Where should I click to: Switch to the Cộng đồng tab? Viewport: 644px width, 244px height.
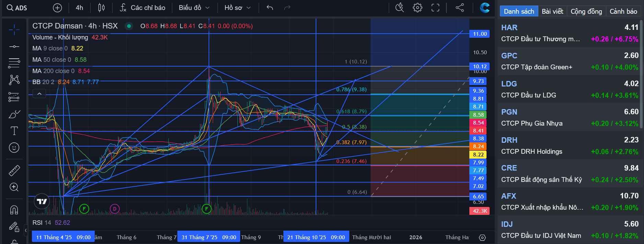click(x=586, y=11)
